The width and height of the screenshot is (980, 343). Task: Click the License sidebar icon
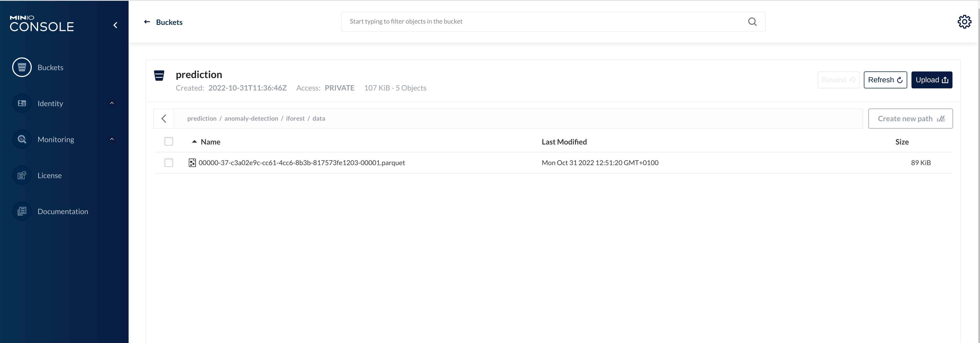[x=22, y=175]
